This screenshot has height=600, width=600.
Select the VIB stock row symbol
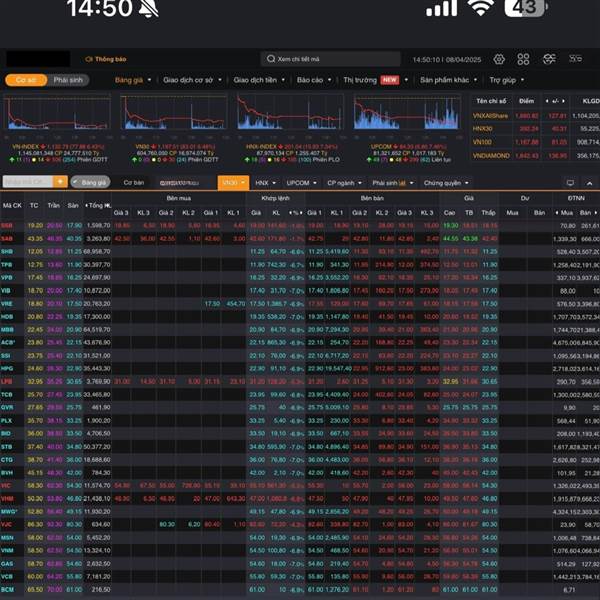6,290
